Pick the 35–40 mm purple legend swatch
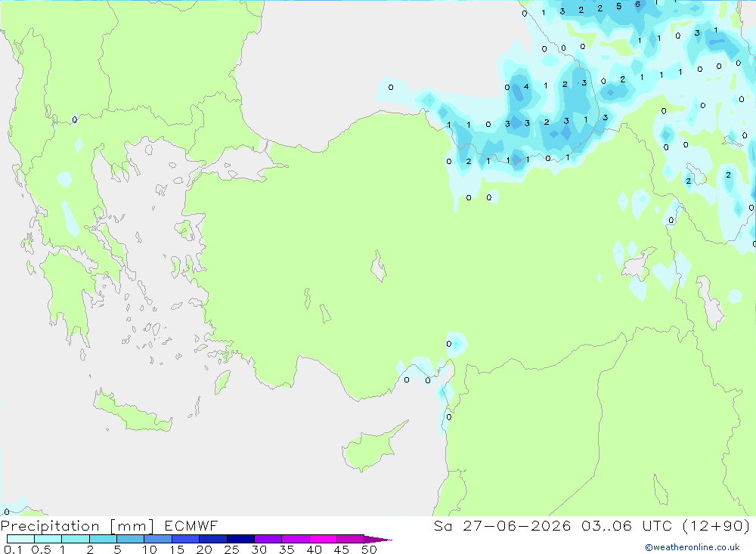This screenshot has width=756, height=554. (296, 539)
